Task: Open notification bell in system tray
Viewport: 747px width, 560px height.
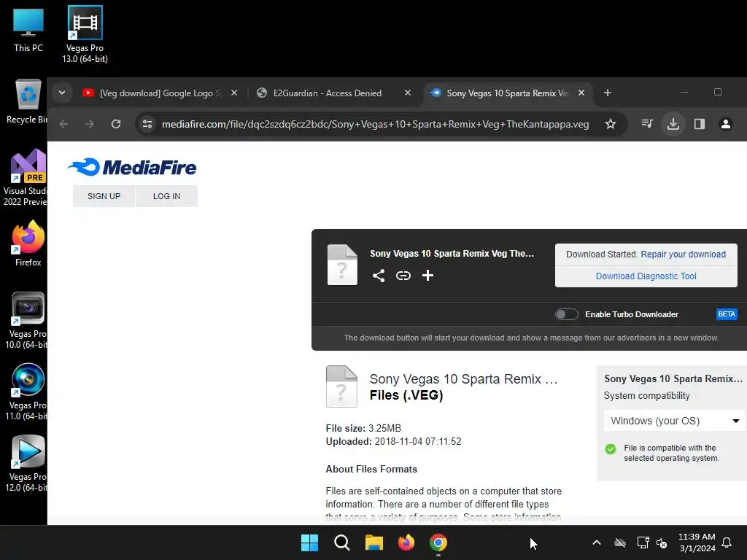Action: pos(727,542)
